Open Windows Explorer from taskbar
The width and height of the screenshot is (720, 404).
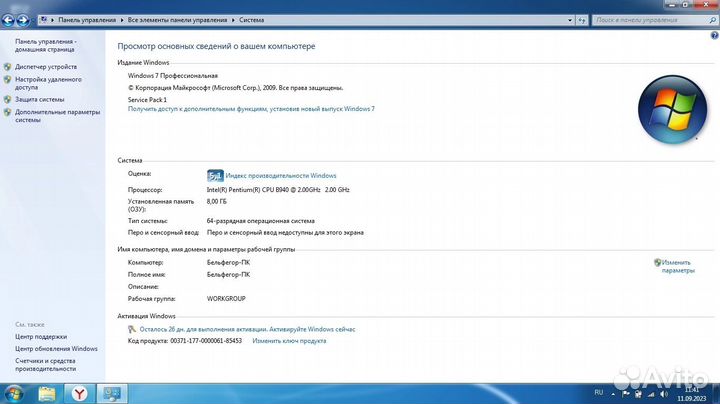(47, 394)
